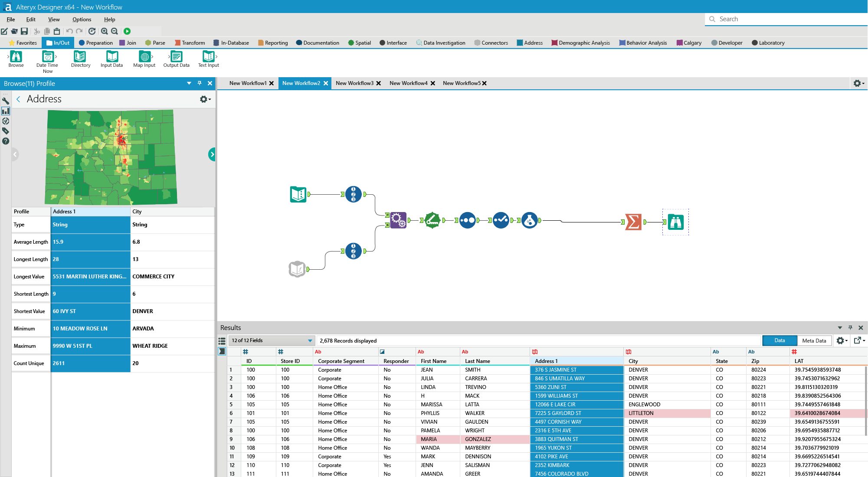Click the Formula flask tool on the canvas
Viewport: 868px width, 477px height.
[529, 220]
